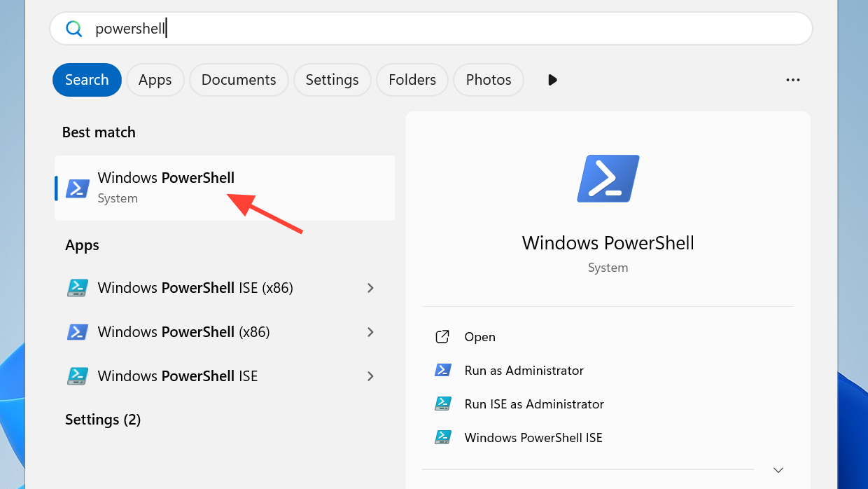Choose Open in the preview pane
868x489 pixels.
[479, 337]
